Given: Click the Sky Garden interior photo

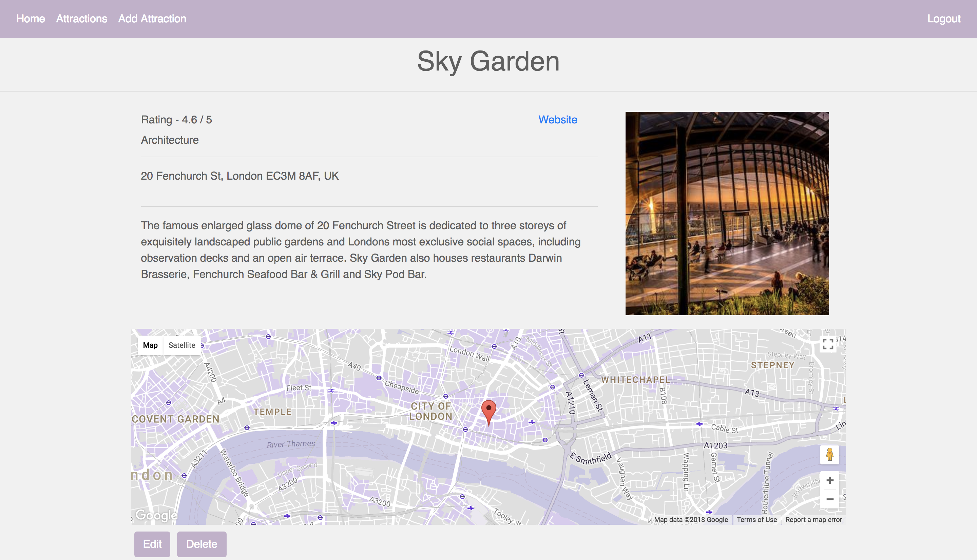Looking at the screenshot, I should pos(727,214).
